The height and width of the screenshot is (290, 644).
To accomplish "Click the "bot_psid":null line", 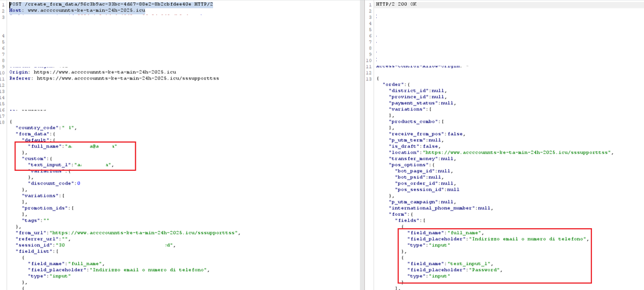I will click(419, 177).
